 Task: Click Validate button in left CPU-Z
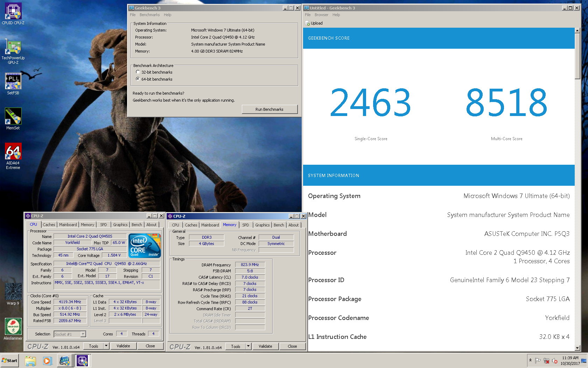point(123,346)
